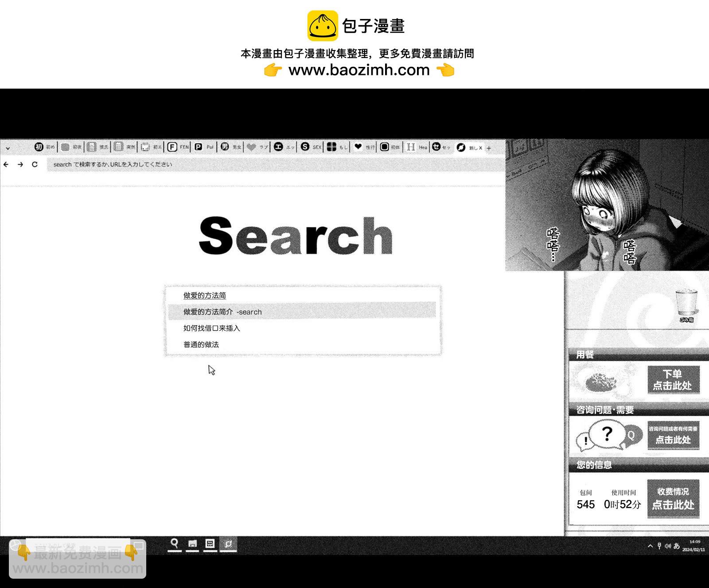Click the inquiry 点击此处 button
The height and width of the screenshot is (588, 709).
(x=673, y=436)
